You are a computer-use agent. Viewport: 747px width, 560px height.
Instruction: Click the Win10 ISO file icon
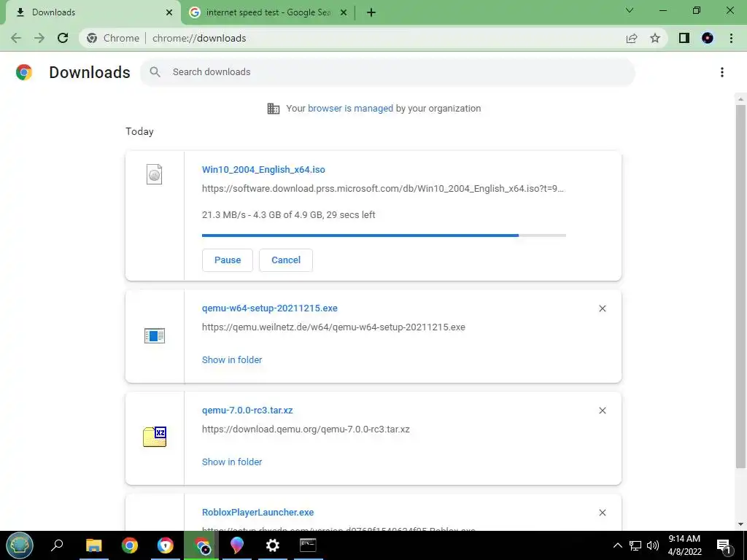[155, 174]
